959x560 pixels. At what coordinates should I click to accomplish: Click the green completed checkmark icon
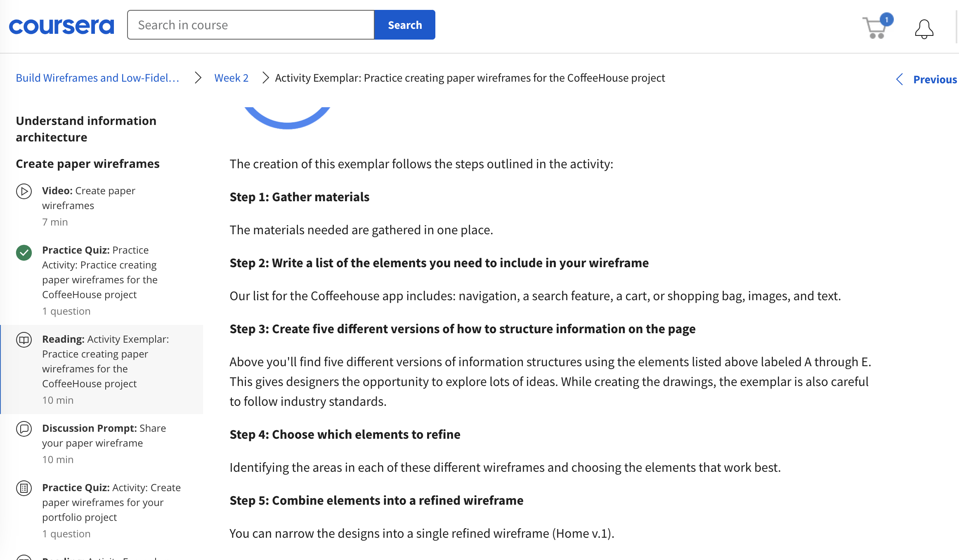24,252
